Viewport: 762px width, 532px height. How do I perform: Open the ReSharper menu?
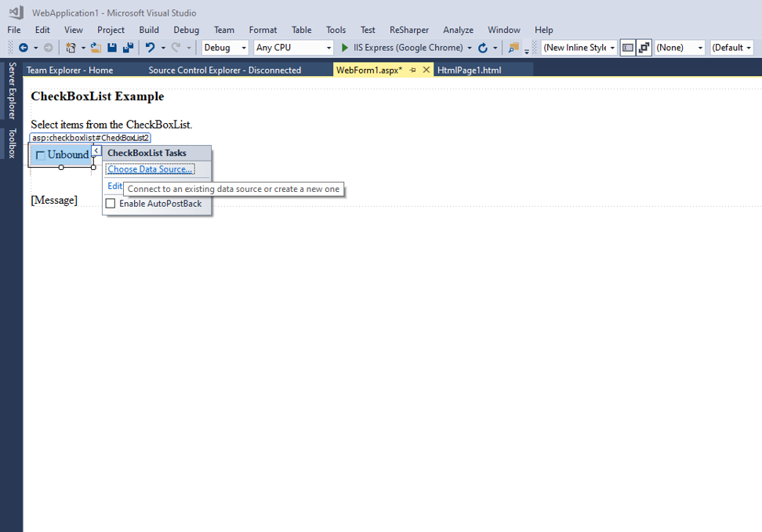(x=408, y=30)
